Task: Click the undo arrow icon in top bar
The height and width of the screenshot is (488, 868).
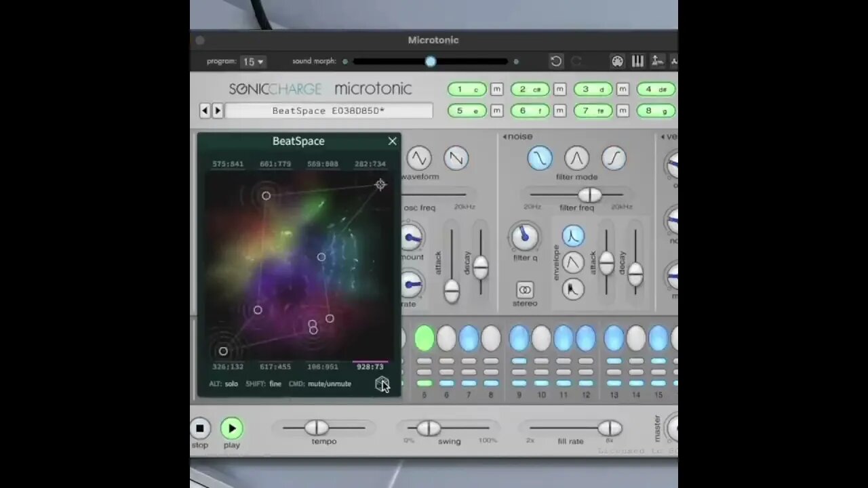Action: coord(556,61)
